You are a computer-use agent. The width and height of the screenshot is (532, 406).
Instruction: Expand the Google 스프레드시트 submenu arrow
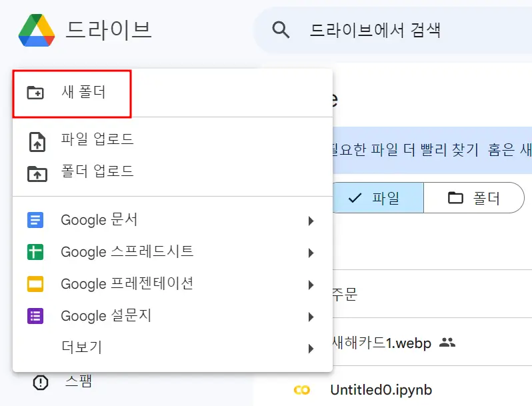coord(311,253)
